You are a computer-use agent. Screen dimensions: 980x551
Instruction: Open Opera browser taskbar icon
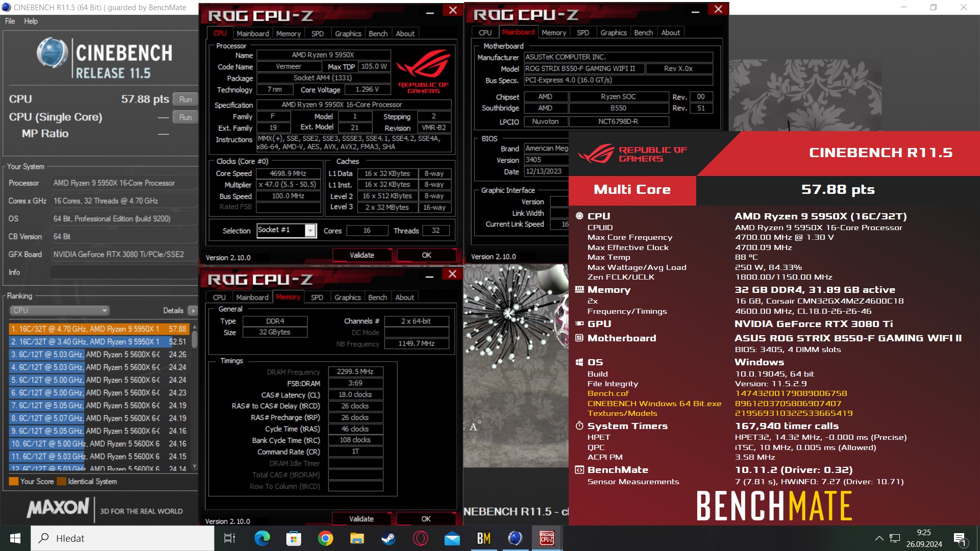coord(420,538)
